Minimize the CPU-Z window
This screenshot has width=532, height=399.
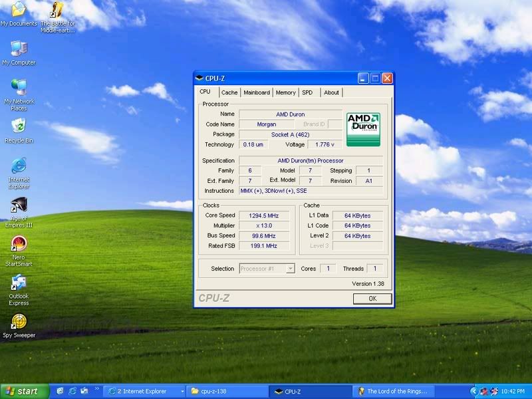[x=362, y=78]
